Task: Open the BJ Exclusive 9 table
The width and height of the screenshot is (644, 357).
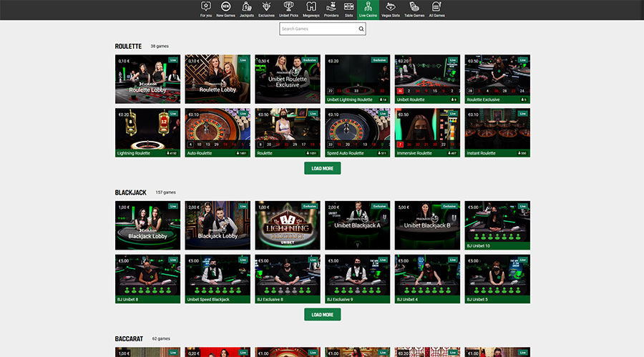Action: pyautogui.click(x=357, y=279)
